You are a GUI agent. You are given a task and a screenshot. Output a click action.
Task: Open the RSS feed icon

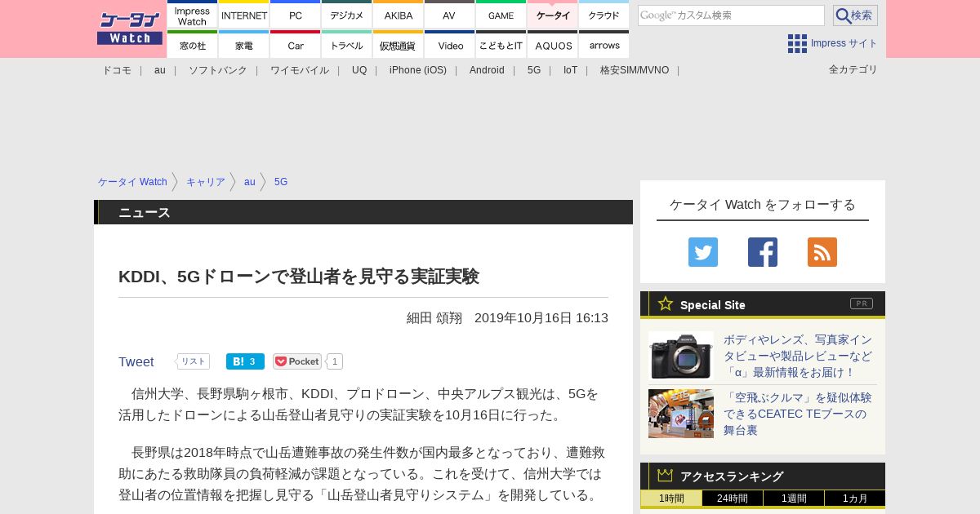pos(822,252)
